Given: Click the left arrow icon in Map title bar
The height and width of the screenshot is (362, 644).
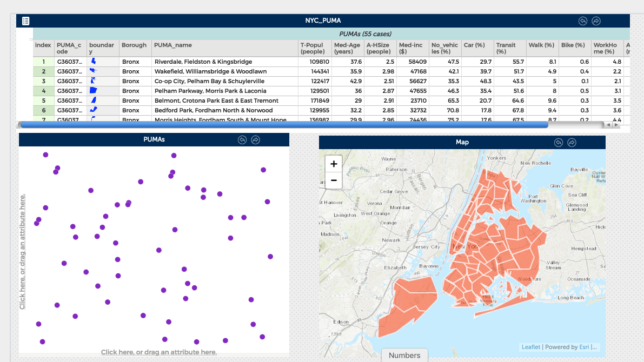Looking at the screenshot, I should (x=558, y=143).
